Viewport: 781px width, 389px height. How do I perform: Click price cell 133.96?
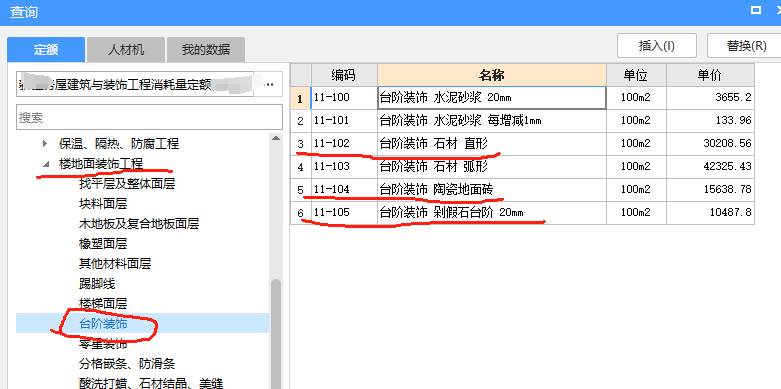(710, 121)
